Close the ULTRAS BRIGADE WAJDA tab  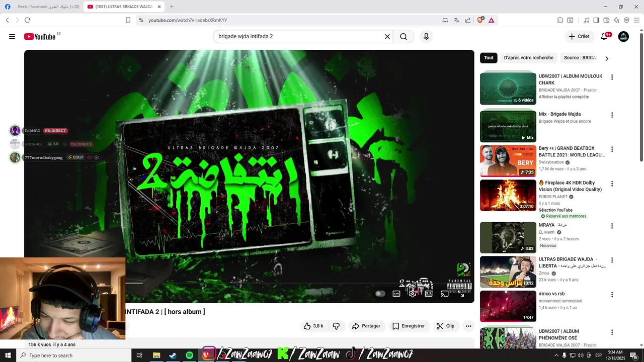tap(159, 7)
